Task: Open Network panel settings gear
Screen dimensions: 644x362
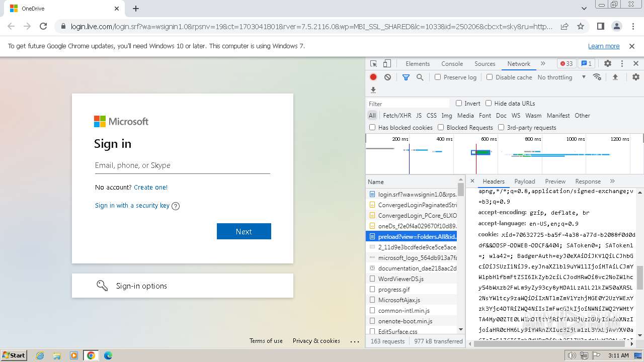Action: (x=636, y=77)
